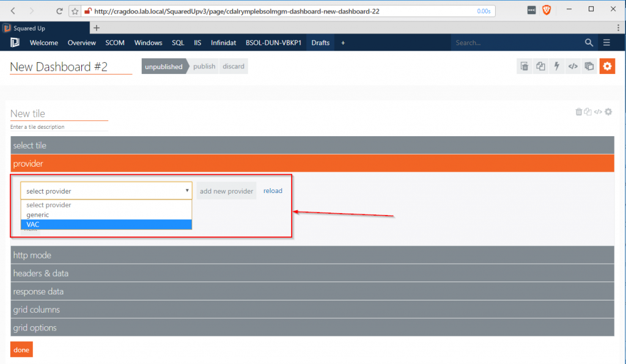Choose VAC from the provider list
The height and width of the screenshot is (364, 626).
(106, 224)
